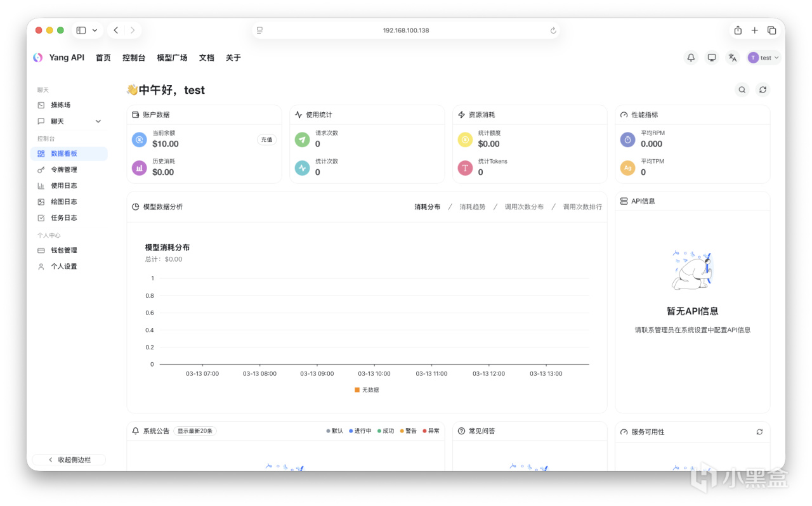Screen dimensions: 812x506
Task: Open Safari sidebar options dropdown arrow
Action: coord(95,30)
